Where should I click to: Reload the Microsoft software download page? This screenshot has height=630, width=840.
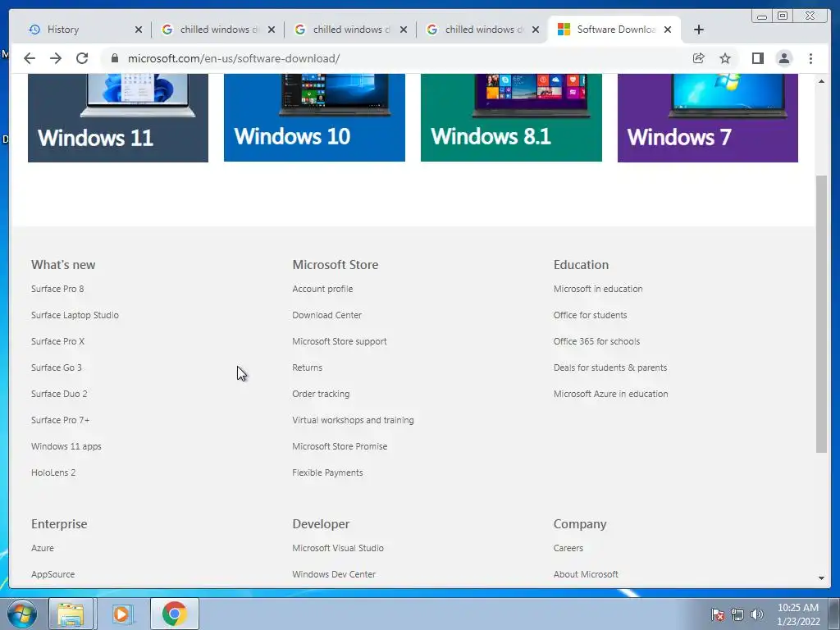tap(82, 58)
